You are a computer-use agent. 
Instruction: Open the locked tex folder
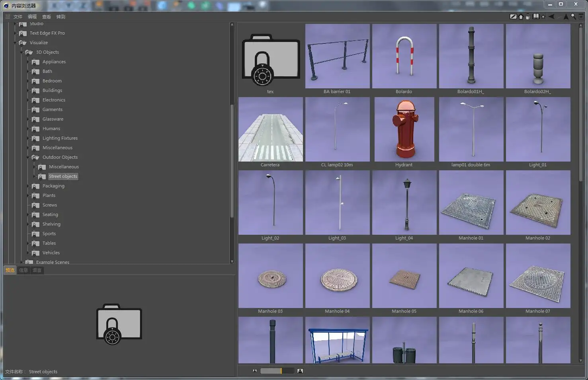[271, 59]
